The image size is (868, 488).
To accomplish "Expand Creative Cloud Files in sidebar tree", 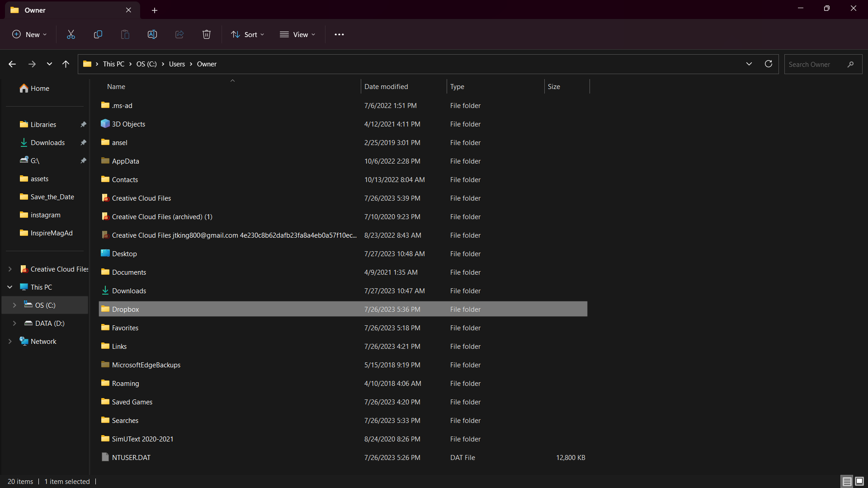I will (10, 269).
